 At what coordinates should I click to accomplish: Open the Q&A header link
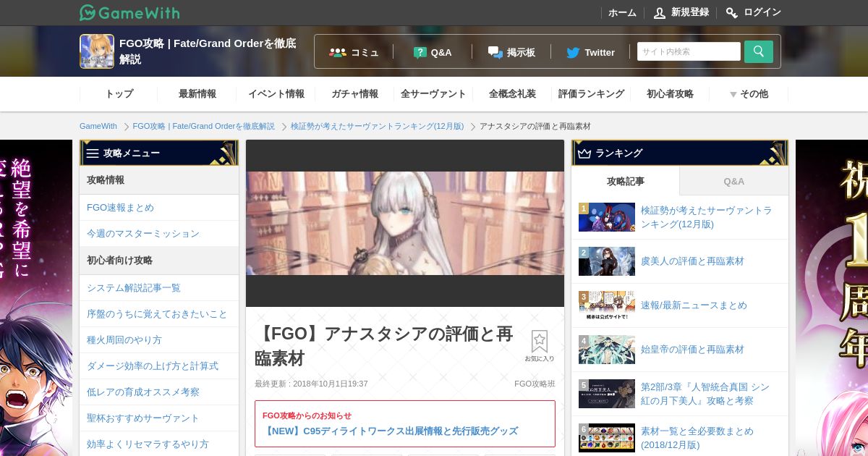click(433, 52)
